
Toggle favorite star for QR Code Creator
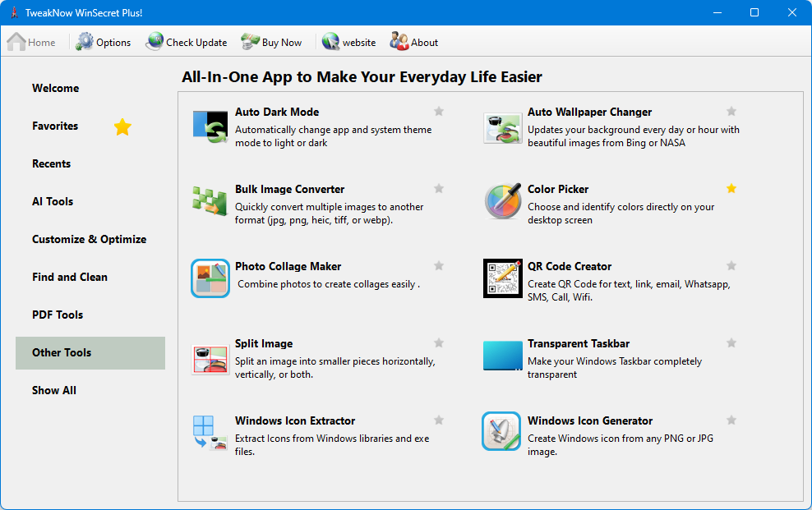point(731,266)
